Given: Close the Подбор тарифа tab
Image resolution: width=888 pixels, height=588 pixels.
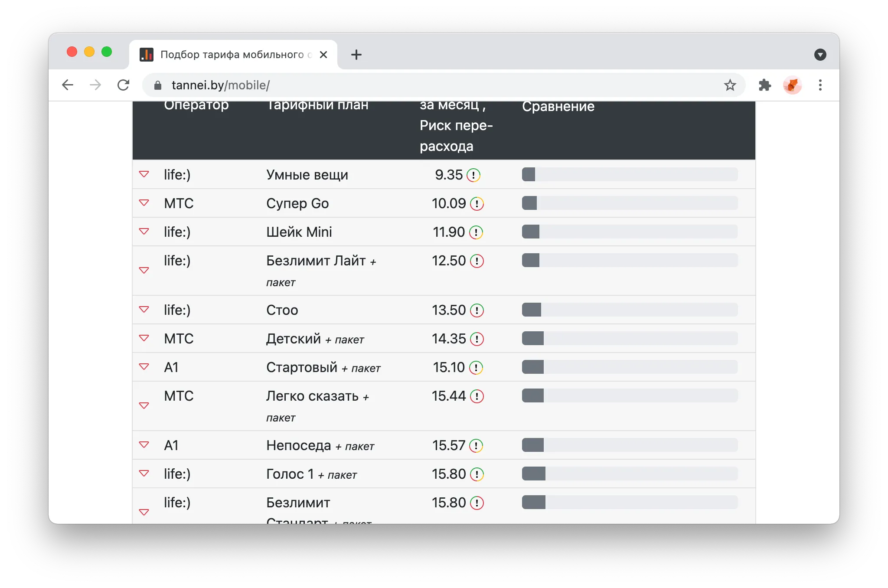Looking at the screenshot, I should coord(323,55).
